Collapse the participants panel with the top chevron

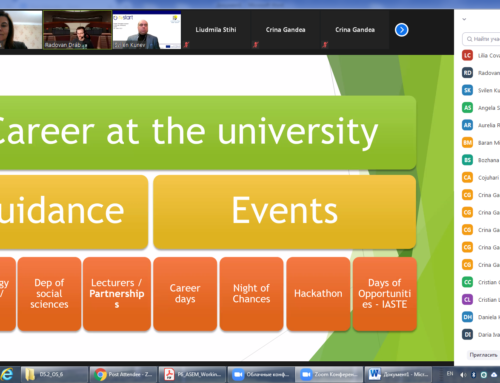point(464,19)
